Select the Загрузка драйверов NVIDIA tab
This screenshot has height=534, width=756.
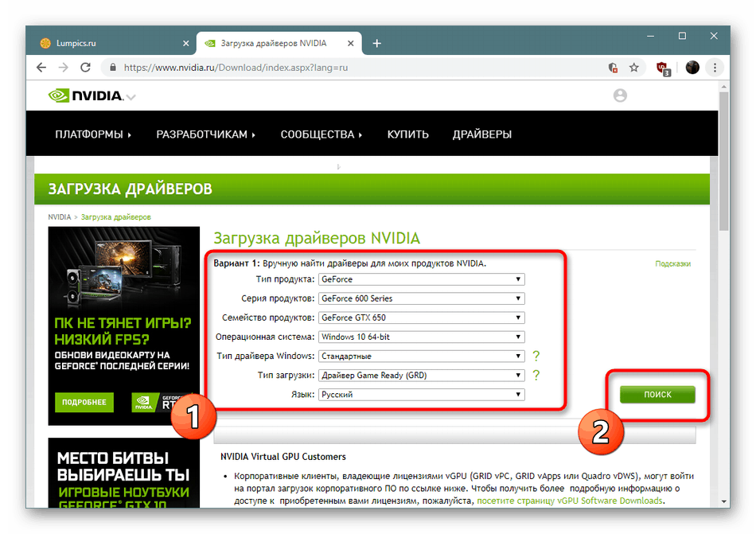click(279, 44)
